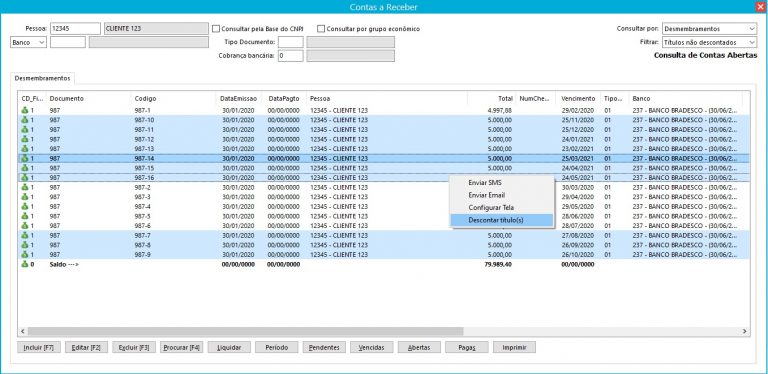This screenshot has width=768, height=374.
Task: Focus the Banco code field
Action: [x=68, y=43]
